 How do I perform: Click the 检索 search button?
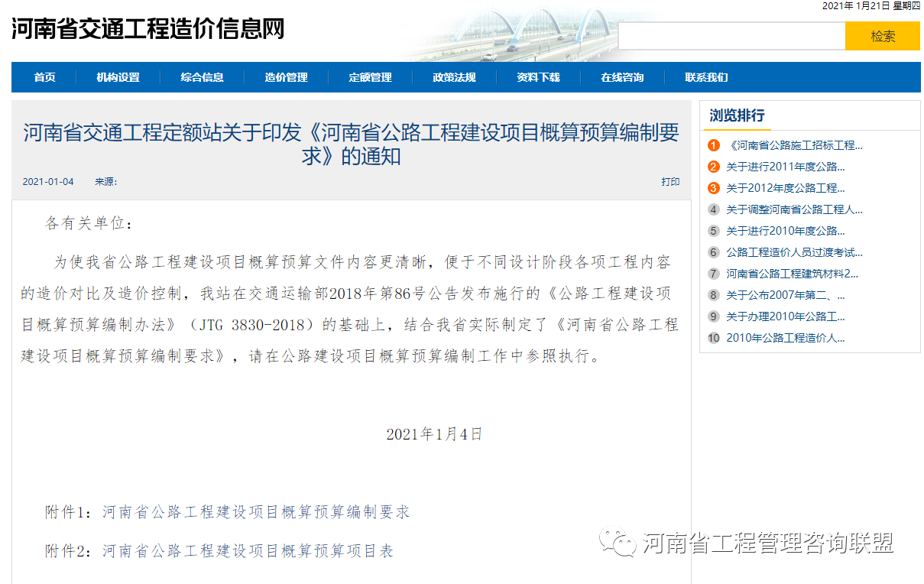click(x=882, y=36)
